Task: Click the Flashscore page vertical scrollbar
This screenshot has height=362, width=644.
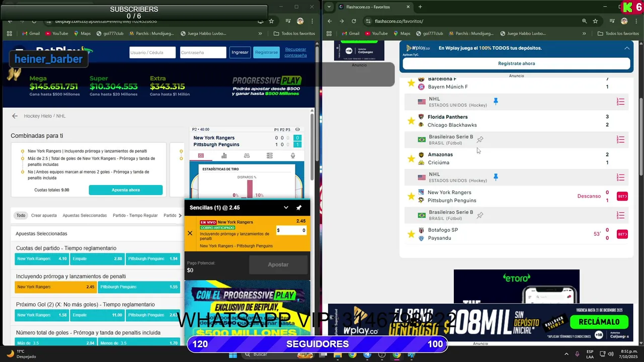Action: [641, 136]
